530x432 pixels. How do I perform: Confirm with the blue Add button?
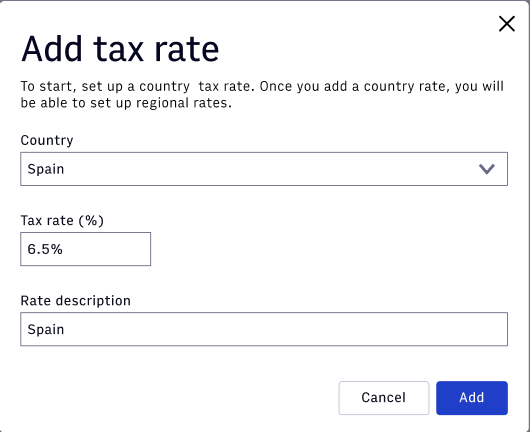pyautogui.click(x=472, y=398)
